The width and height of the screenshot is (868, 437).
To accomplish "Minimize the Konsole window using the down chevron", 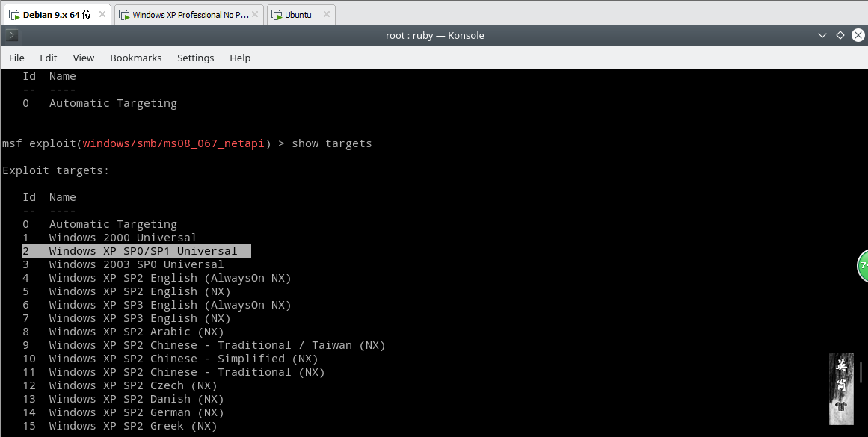I will pos(822,35).
